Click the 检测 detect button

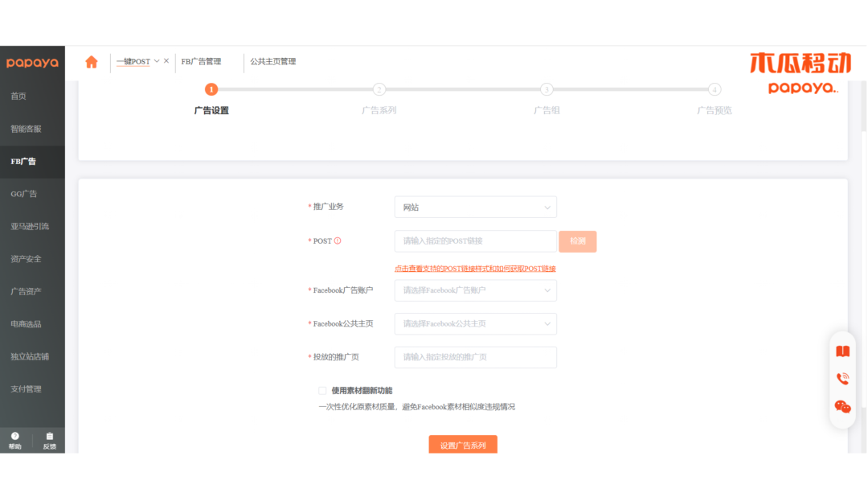point(578,241)
